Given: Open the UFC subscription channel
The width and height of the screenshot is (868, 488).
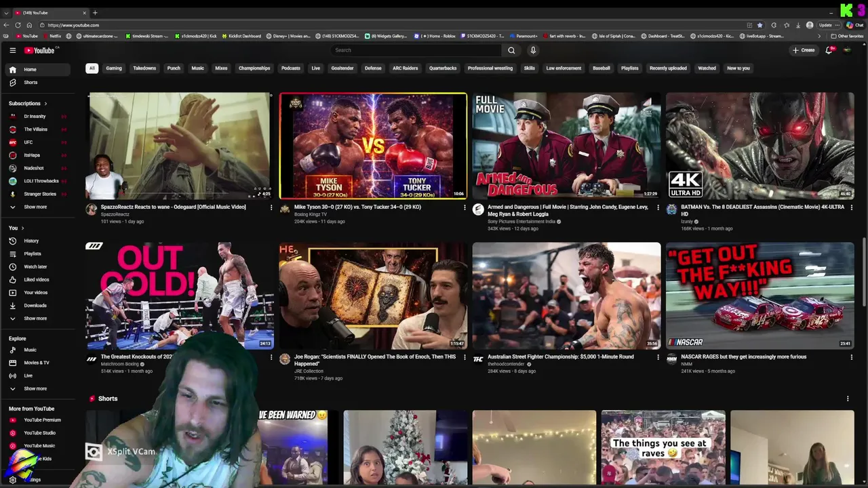Looking at the screenshot, I should (x=38, y=142).
